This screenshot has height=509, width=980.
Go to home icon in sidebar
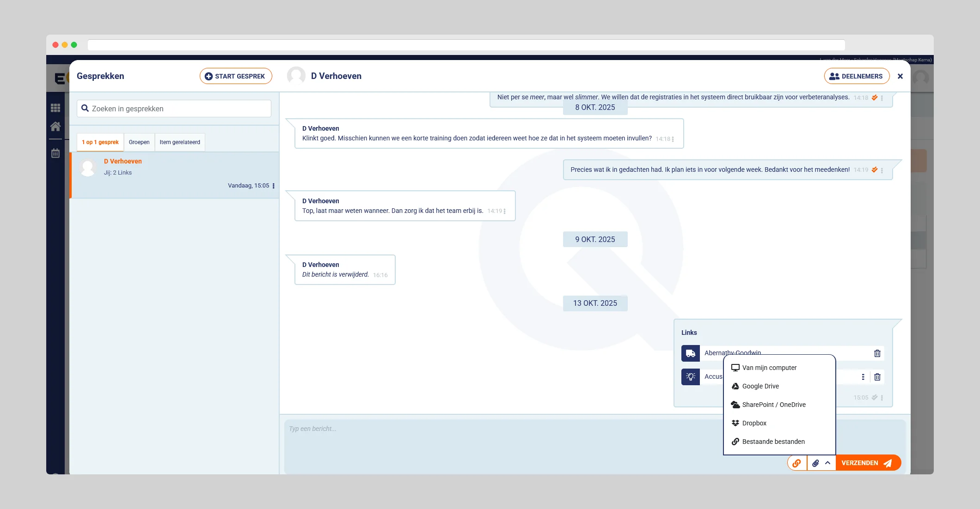click(55, 126)
